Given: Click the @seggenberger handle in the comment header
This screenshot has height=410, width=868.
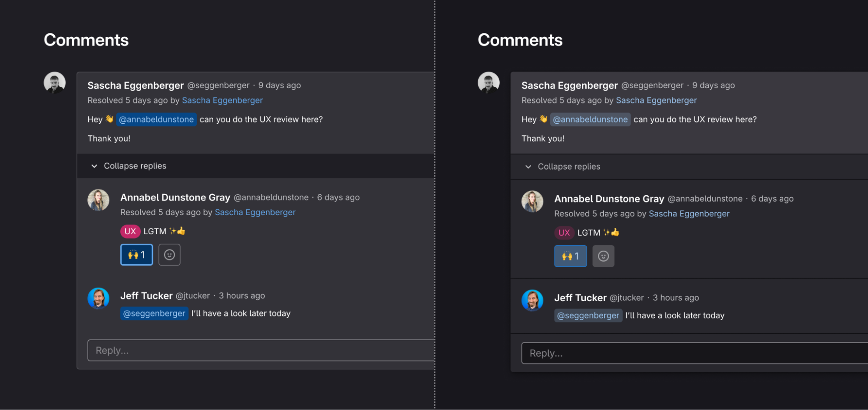Looking at the screenshot, I should pyautogui.click(x=219, y=85).
